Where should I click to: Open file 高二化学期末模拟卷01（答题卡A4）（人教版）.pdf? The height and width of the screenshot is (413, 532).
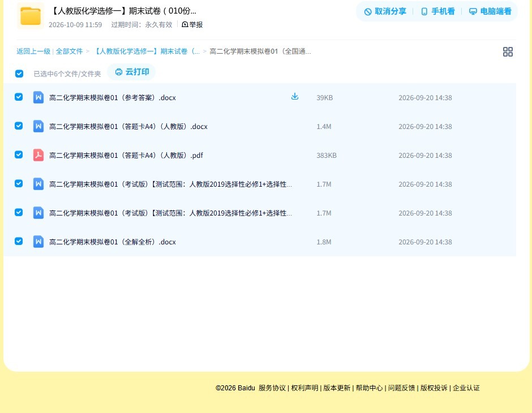click(126, 155)
